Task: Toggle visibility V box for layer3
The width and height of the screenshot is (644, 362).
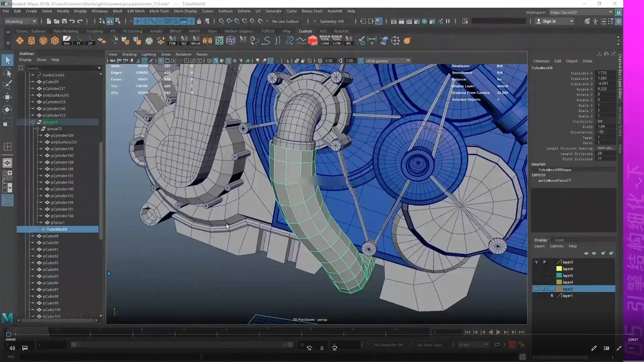Action: (536, 262)
